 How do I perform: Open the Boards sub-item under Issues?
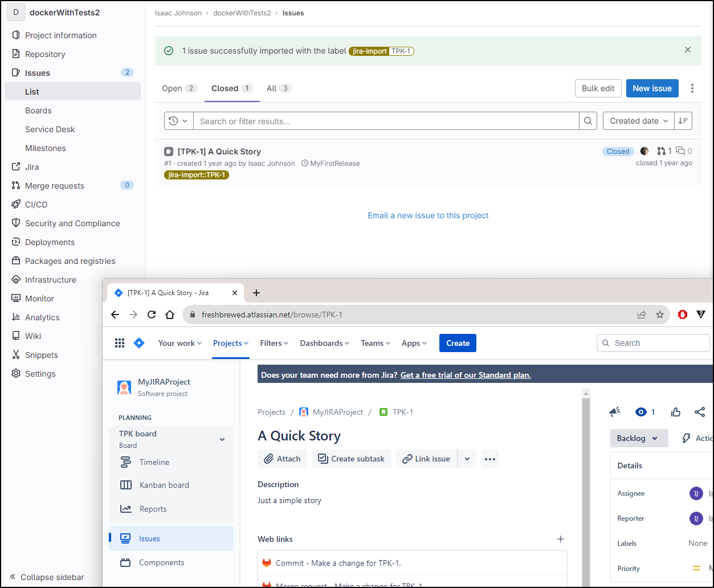click(72, 111)
